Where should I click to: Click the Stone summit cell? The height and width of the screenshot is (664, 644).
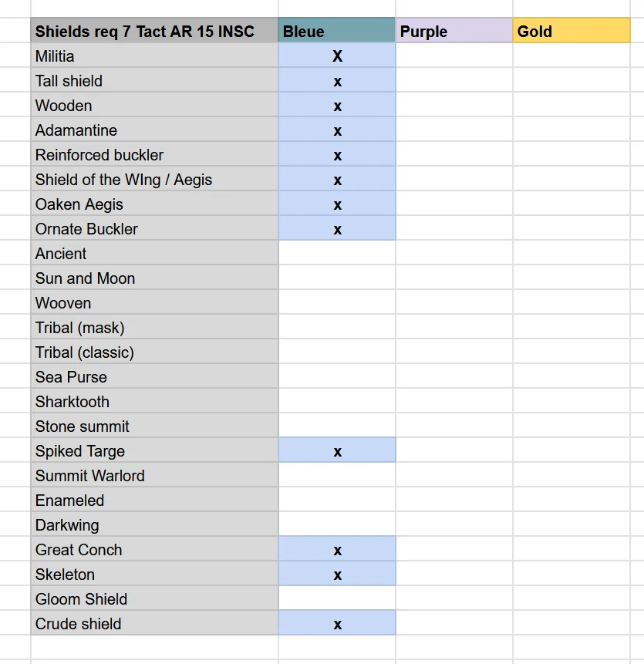[154, 426]
